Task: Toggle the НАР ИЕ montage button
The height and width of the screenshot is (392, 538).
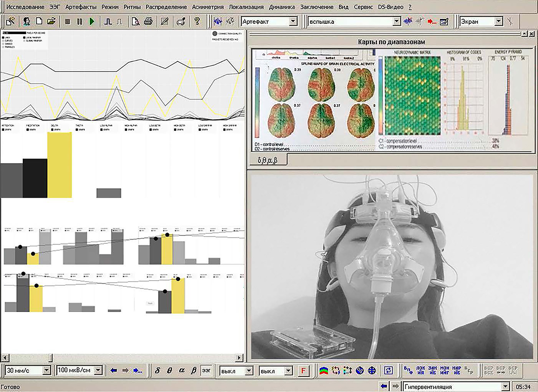Action: tap(457, 370)
